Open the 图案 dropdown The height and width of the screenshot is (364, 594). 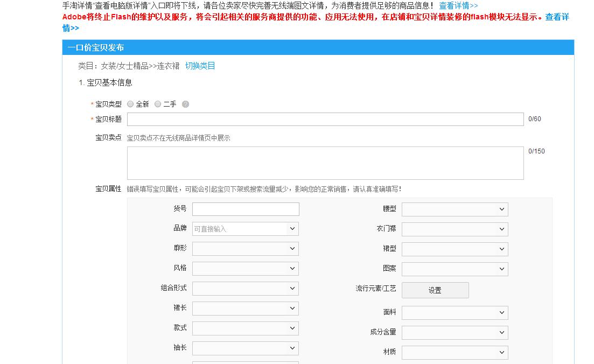click(455, 269)
